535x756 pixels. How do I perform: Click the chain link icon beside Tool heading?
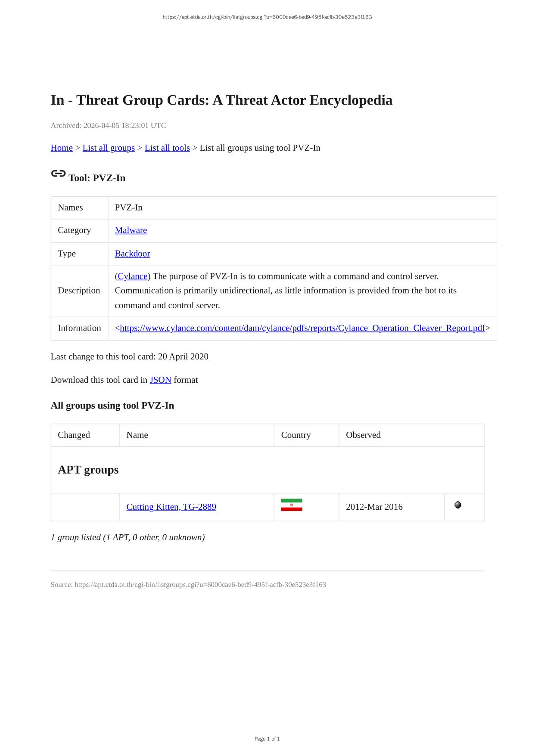click(x=58, y=174)
